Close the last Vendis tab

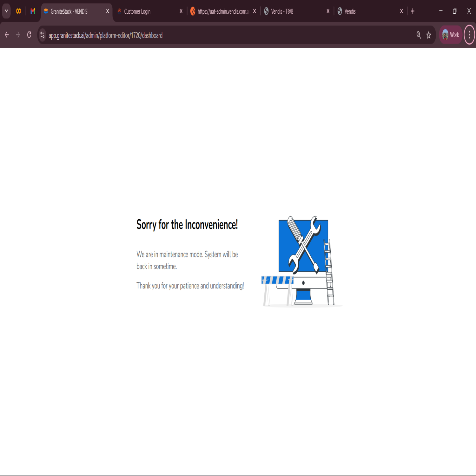click(x=401, y=11)
